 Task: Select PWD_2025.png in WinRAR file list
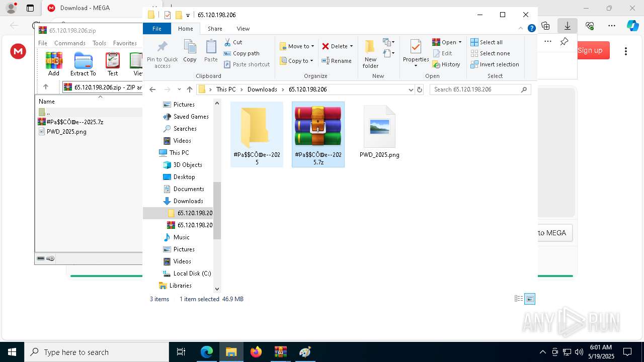[66, 132]
